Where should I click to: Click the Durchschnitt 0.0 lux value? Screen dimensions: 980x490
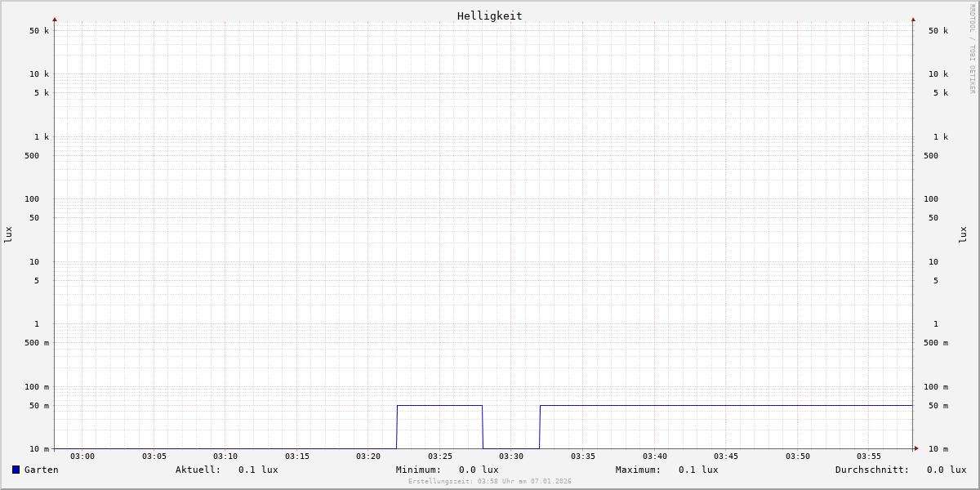[946, 470]
